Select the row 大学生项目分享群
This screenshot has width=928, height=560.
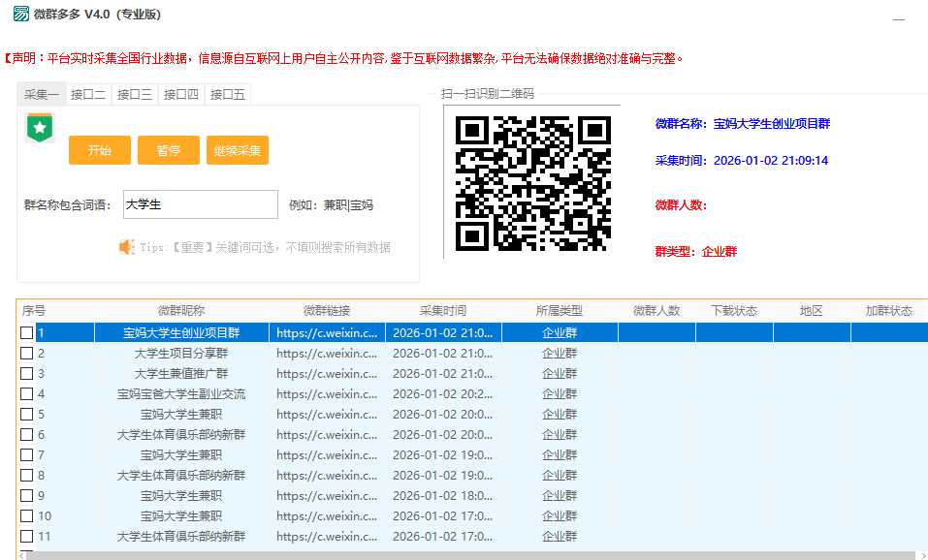pos(181,354)
